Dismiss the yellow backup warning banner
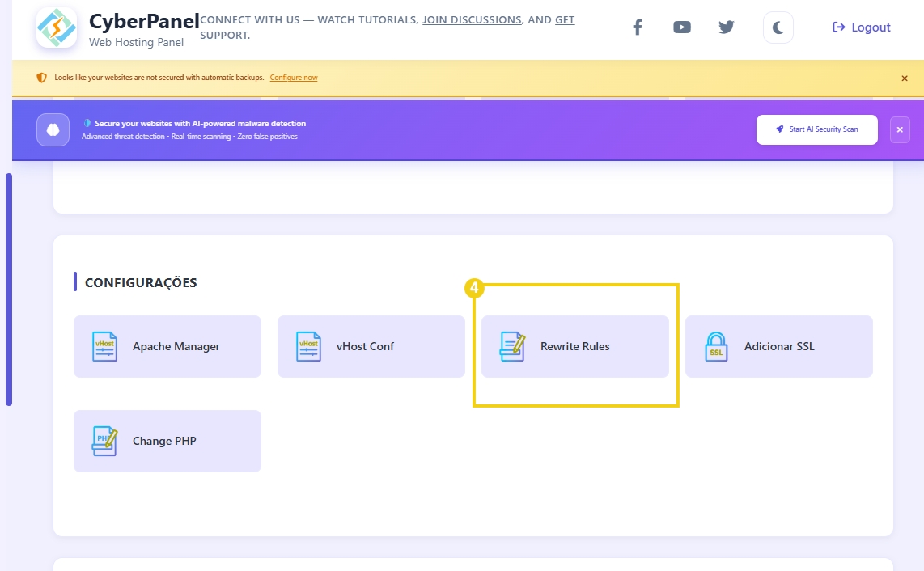924x571 pixels. (904, 78)
